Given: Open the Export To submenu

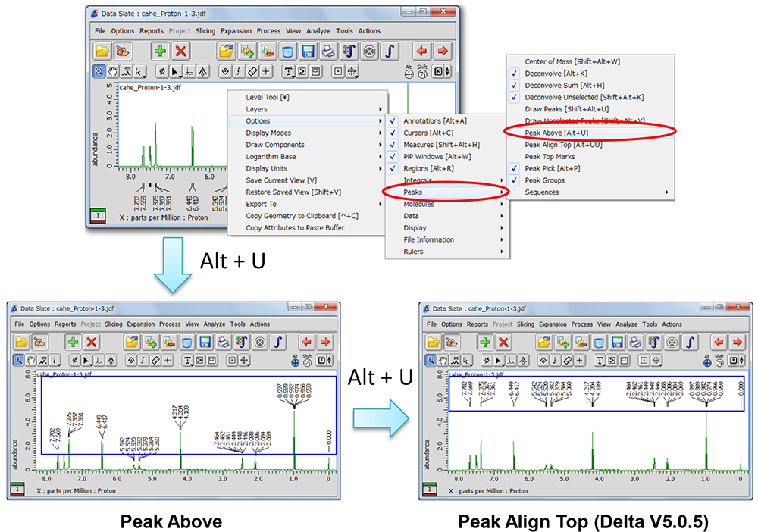Looking at the screenshot, I should click(x=261, y=203).
